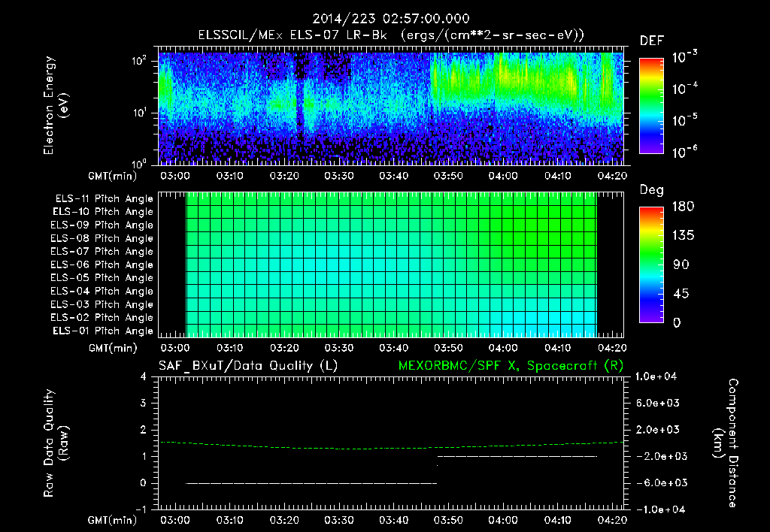Click the SAF_BXuT/Data Quality (L) legend title

(248, 366)
